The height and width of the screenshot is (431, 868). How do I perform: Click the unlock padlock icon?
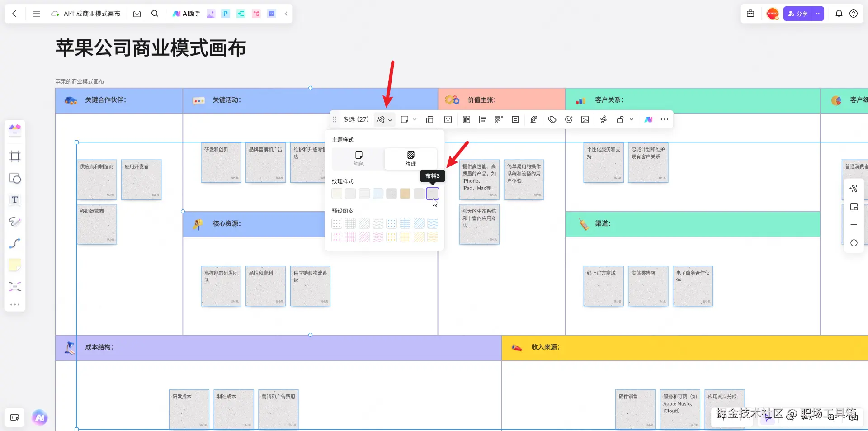[620, 119]
